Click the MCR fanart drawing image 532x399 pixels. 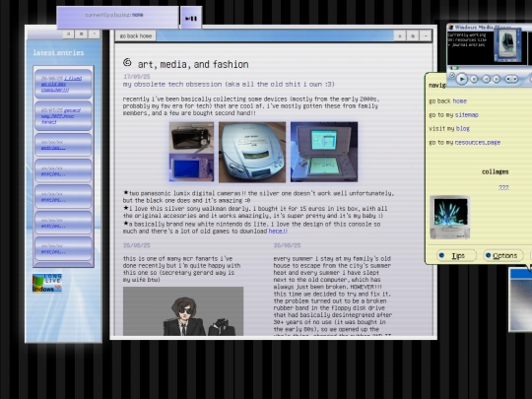click(x=183, y=311)
